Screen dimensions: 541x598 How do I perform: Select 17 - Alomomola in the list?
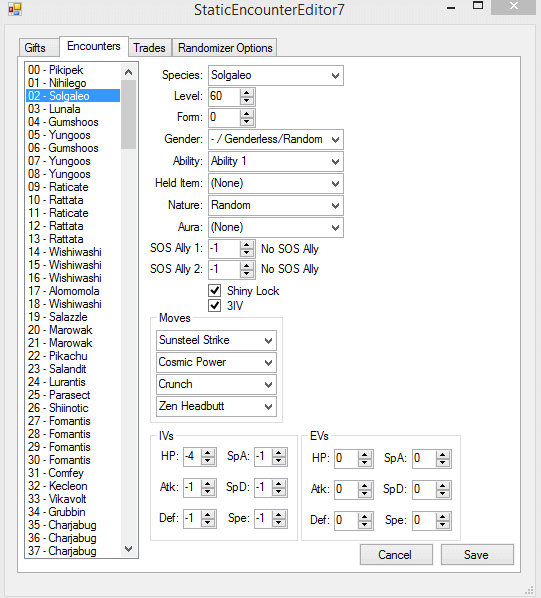(73, 291)
